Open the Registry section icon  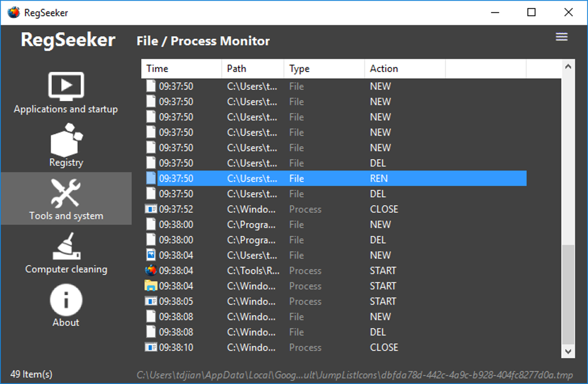coord(66,140)
